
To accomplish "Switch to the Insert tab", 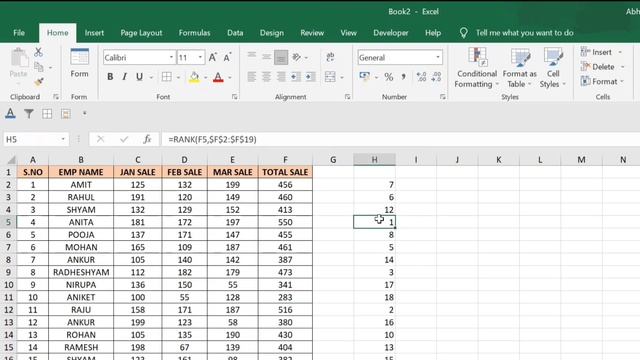I will 94,33.
